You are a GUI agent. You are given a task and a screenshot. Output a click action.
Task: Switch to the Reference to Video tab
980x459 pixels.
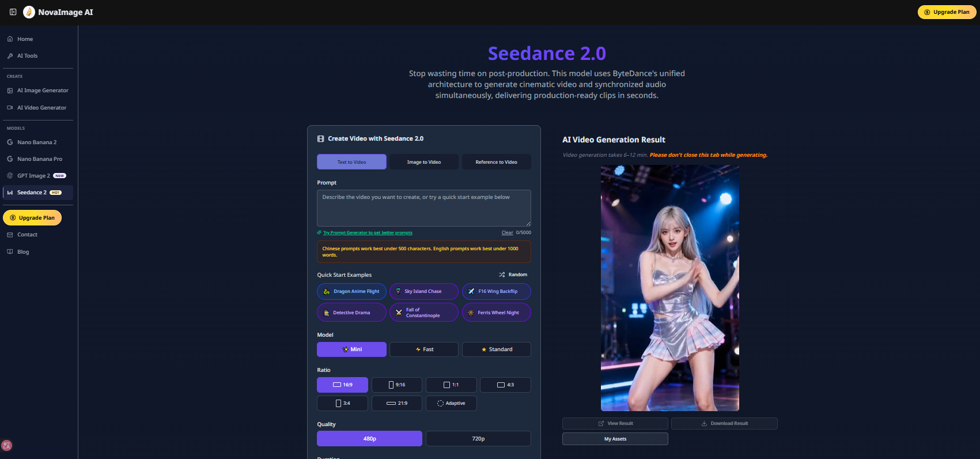(497, 162)
